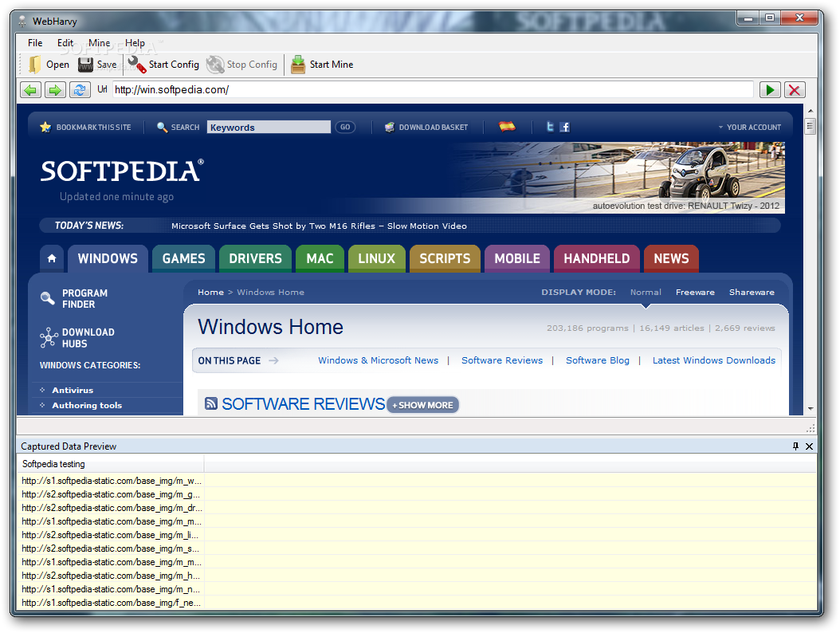Select the captured row ending m_dr...
Viewport: 840px width, 633px height.
pos(112,508)
